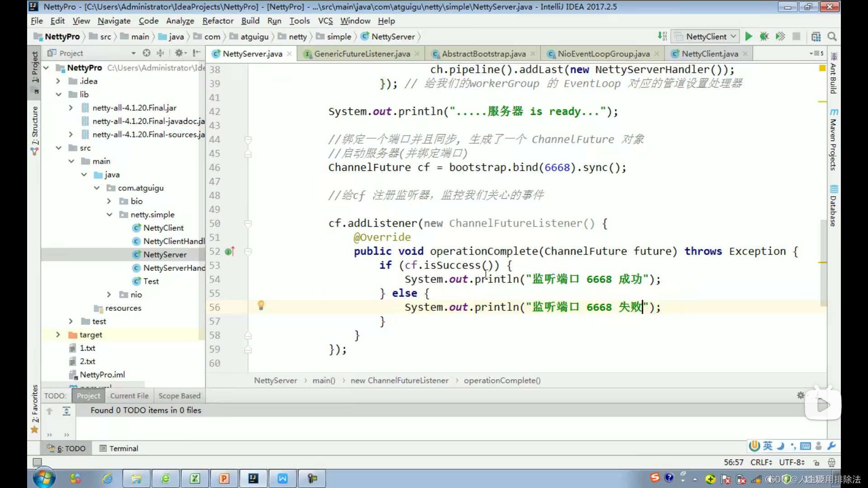This screenshot has width=868, height=488.
Task: Open the Terminal tool window button
Action: [x=119, y=448]
